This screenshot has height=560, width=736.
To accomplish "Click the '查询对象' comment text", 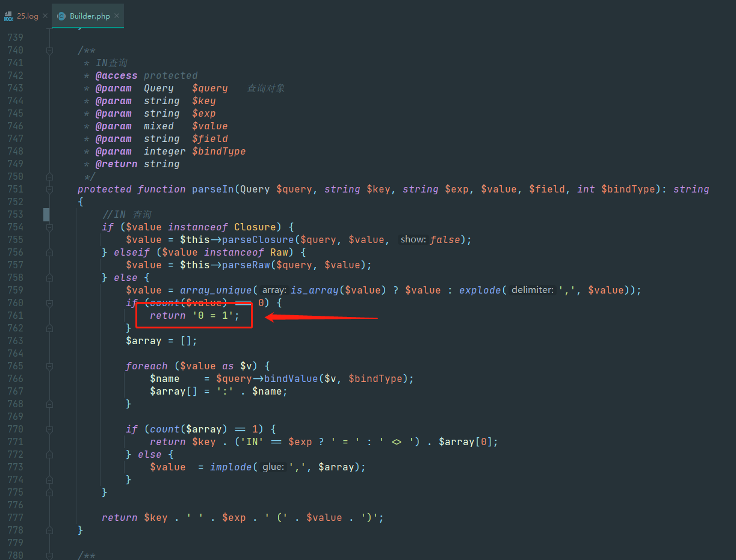I will tap(266, 88).
